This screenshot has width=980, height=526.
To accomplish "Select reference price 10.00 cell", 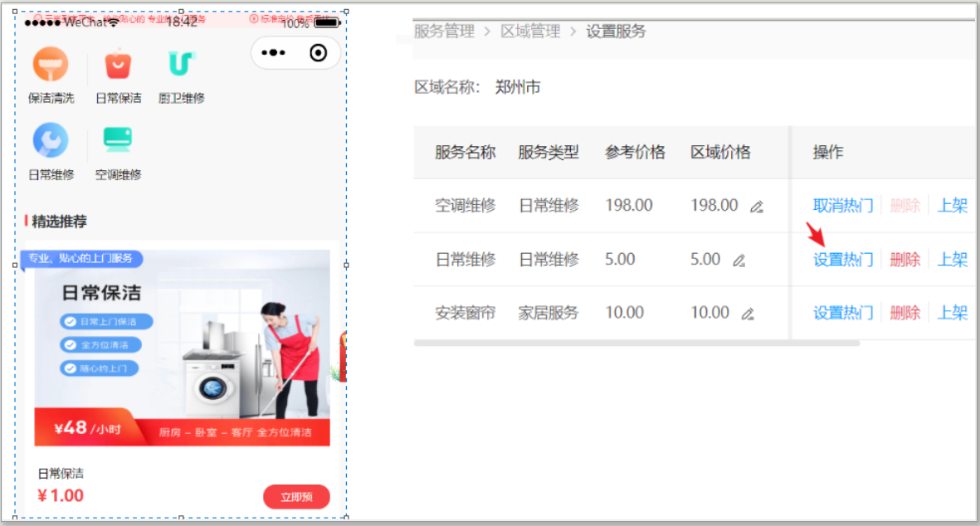I will coord(624,312).
